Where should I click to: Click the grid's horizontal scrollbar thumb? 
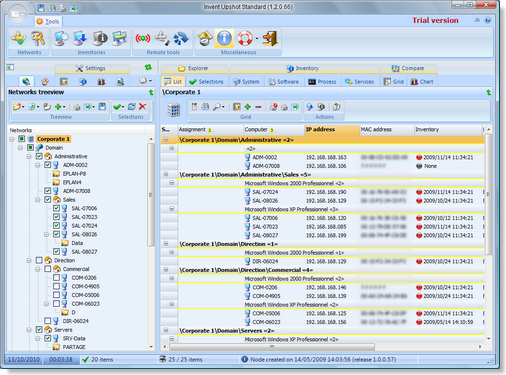click(x=272, y=347)
